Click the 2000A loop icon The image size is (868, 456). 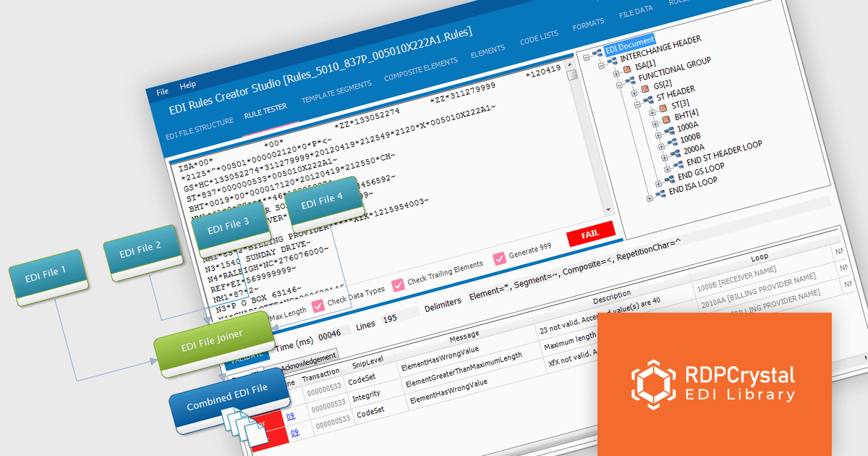click(674, 154)
